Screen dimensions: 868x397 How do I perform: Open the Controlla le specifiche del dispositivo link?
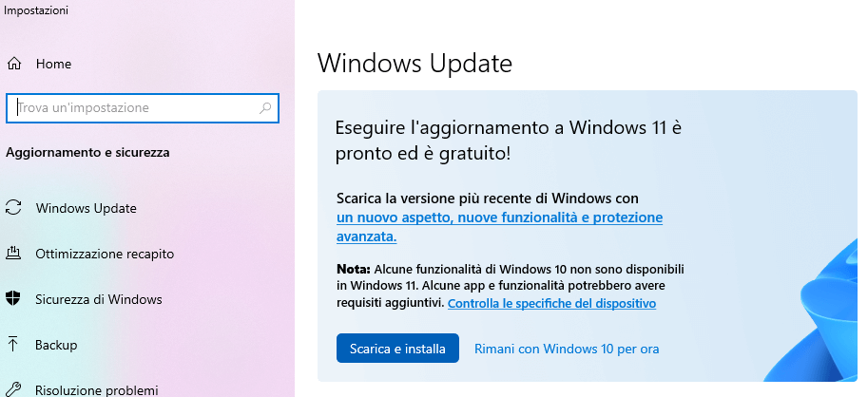551,304
